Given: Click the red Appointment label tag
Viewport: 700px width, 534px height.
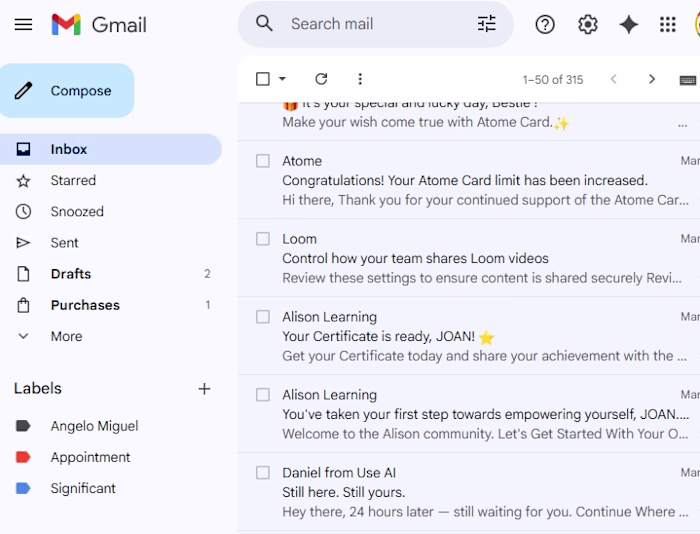Looking at the screenshot, I should click(23, 457).
